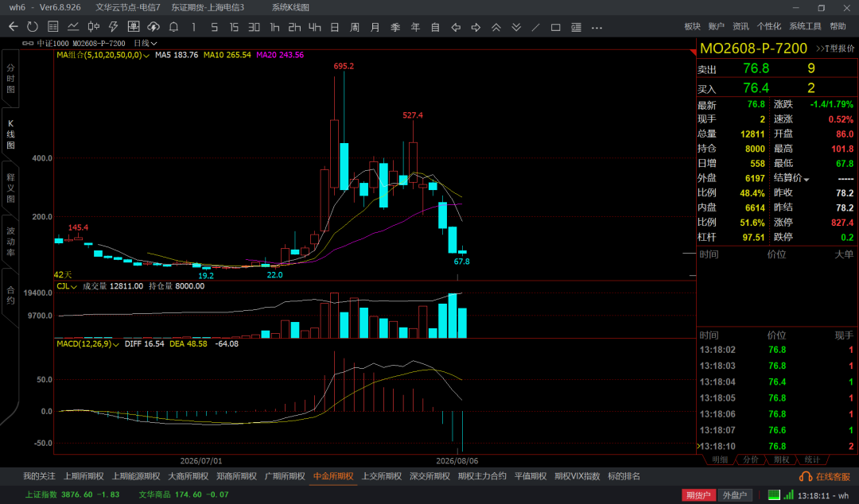Switch to daily 日 period
Image resolution: width=859 pixels, height=504 pixels.
(x=335, y=27)
